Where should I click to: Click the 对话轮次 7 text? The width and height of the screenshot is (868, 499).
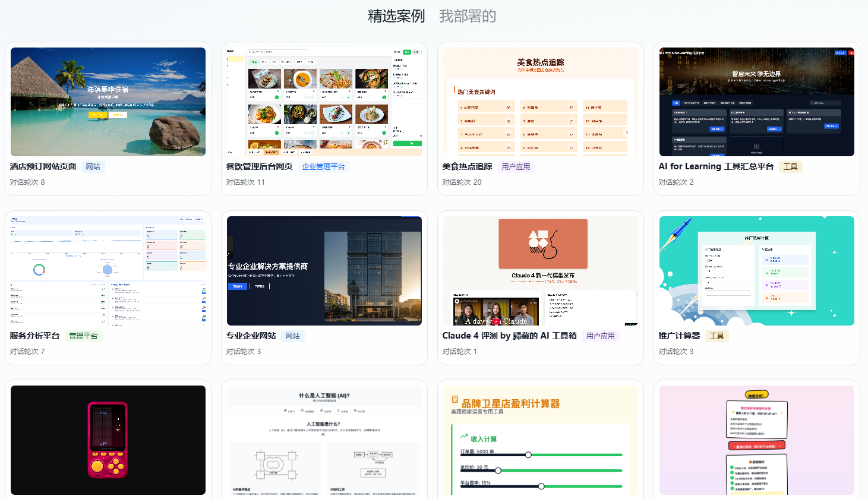27,352
